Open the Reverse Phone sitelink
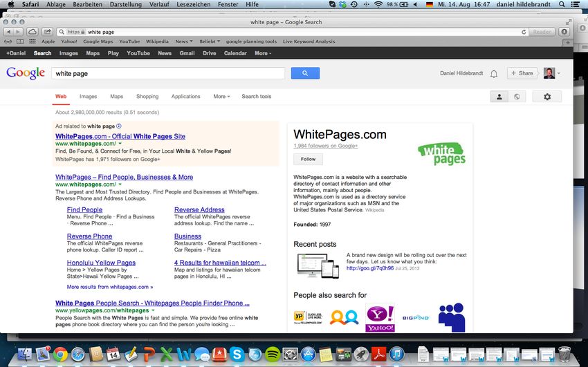This screenshot has width=588, height=367. coord(89,236)
